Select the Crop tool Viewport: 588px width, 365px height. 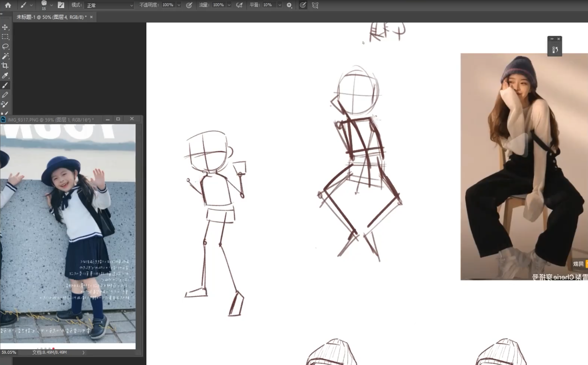pyautogui.click(x=5, y=66)
